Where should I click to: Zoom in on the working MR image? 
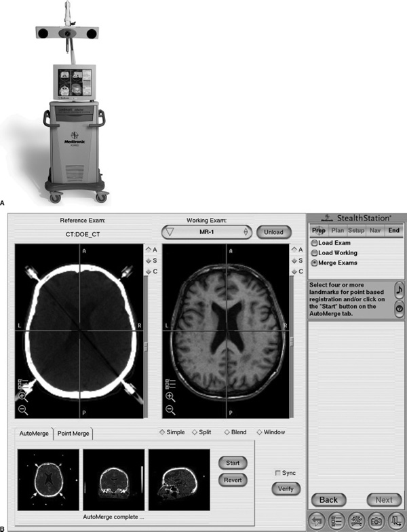coord(170,397)
